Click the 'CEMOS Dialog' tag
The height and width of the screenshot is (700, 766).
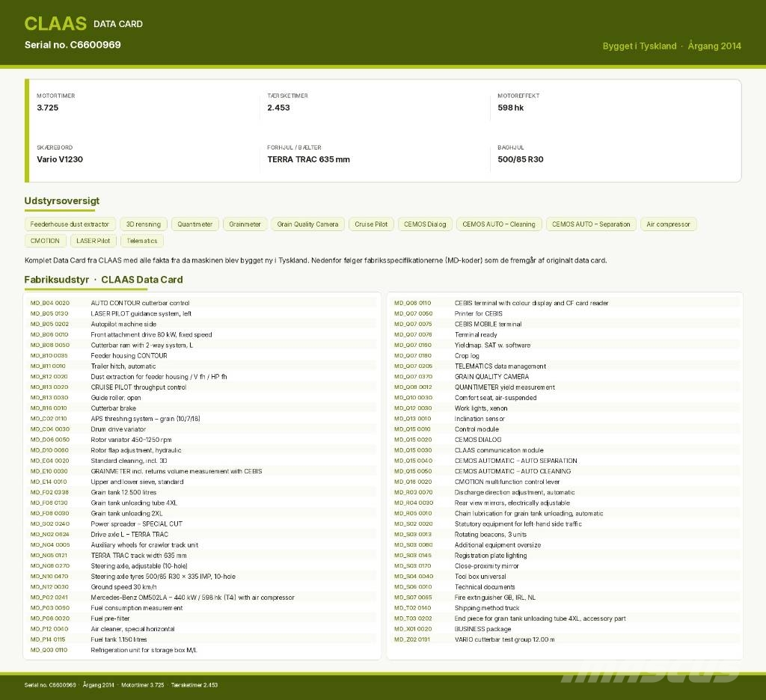click(425, 224)
